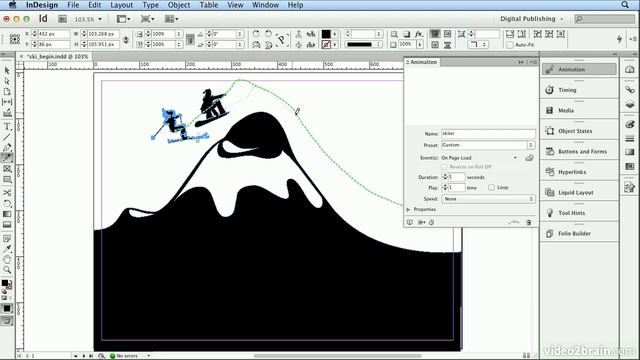Screen dimensions: 640x360
Task: Open the Window menu
Action: coord(265,5)
